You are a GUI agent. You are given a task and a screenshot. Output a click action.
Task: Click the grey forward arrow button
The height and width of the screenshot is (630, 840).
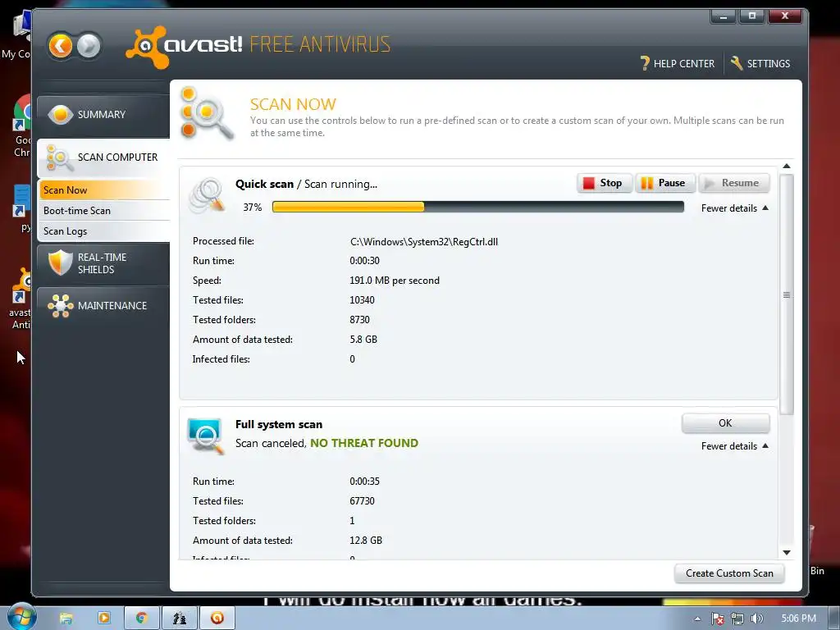(89, 46)
